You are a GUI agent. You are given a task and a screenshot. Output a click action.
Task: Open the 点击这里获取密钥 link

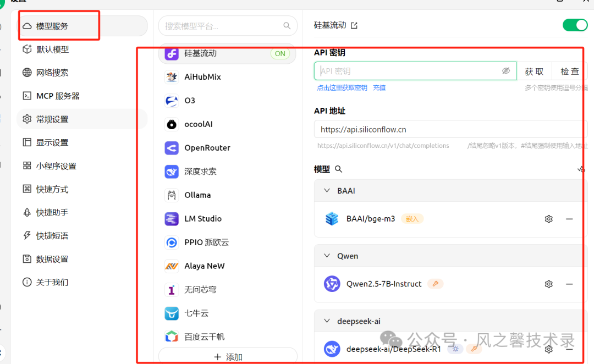[342, 88]
